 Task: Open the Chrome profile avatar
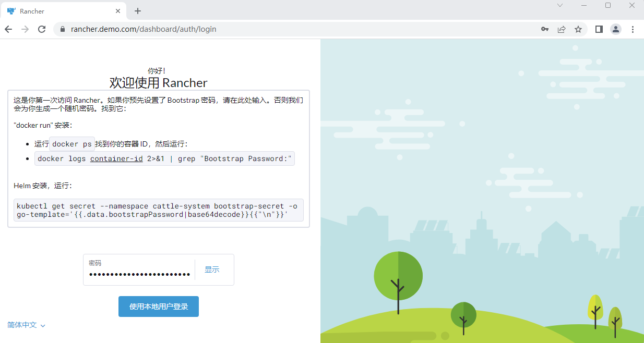(616, 29)
